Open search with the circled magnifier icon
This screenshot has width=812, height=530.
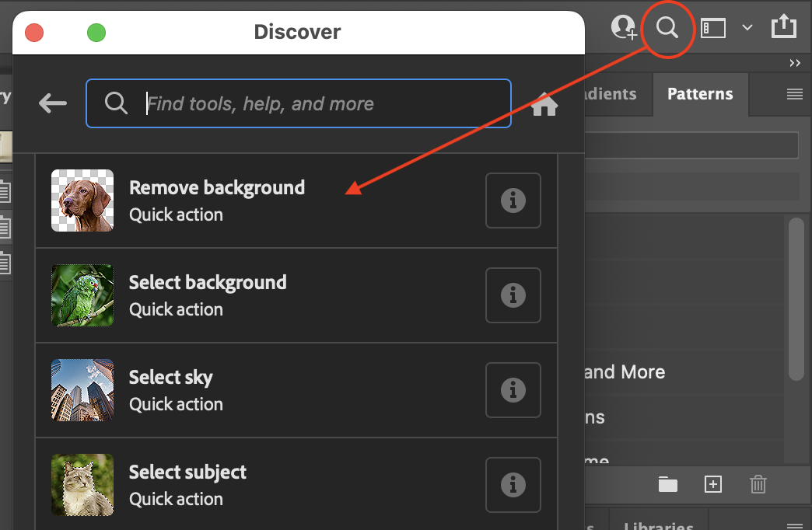click(667, 28)
